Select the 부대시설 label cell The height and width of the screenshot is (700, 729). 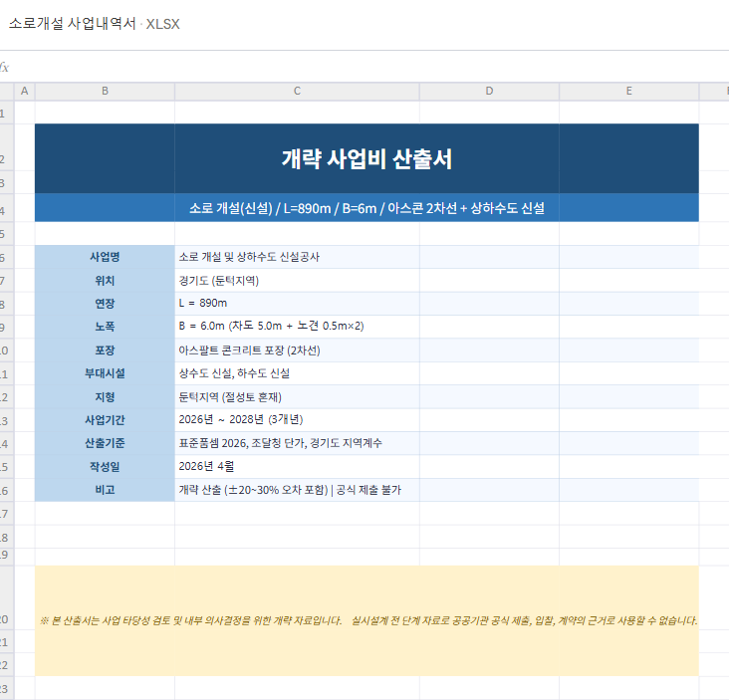(x=105, y=373)
